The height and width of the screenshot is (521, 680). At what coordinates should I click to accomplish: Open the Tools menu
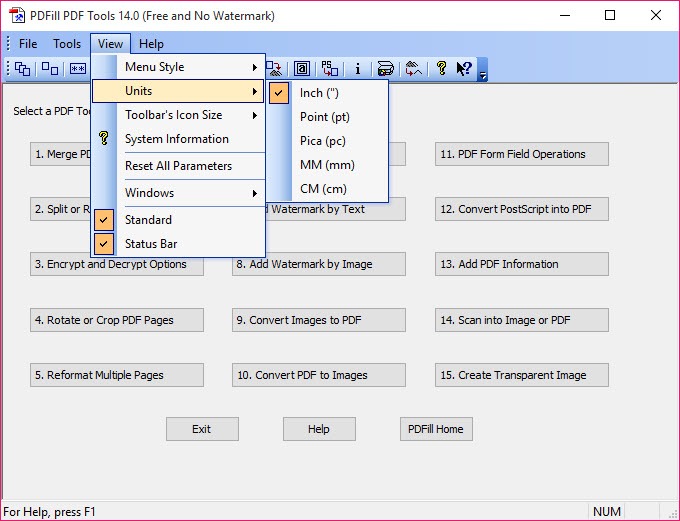tap(67, 44)
